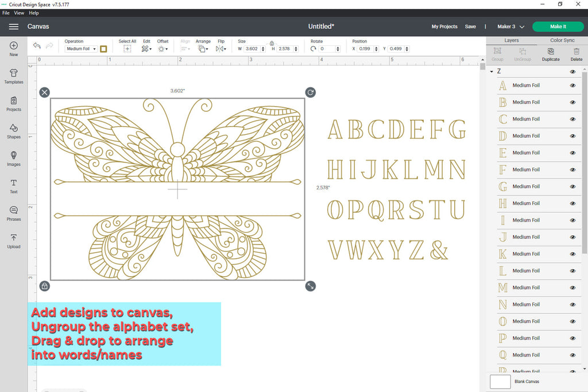Open the Offset tool
The height and width of the screenshot is (392, 588).
[163, 49]
